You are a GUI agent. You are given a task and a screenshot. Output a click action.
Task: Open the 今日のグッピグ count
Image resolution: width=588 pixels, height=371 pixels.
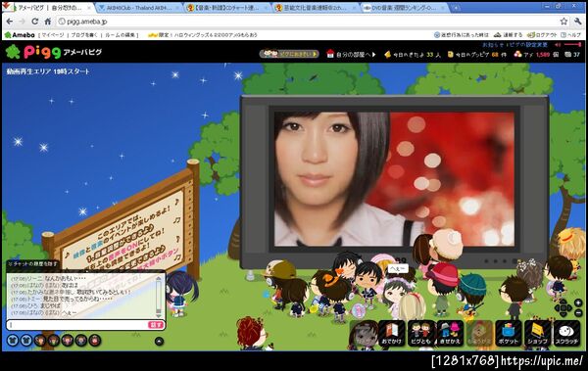(x=477, y=55)
